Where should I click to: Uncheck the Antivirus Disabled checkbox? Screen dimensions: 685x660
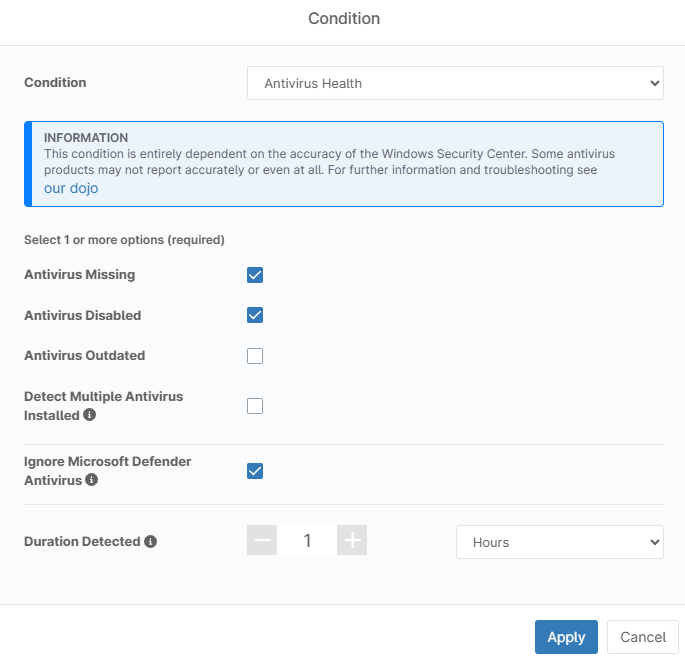point(255,315)
